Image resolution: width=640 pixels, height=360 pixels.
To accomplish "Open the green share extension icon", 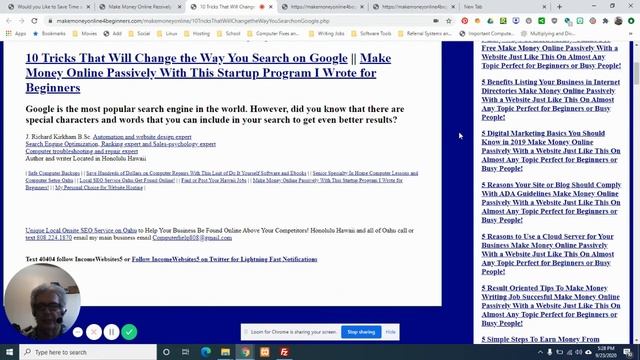I will (541, 21).
